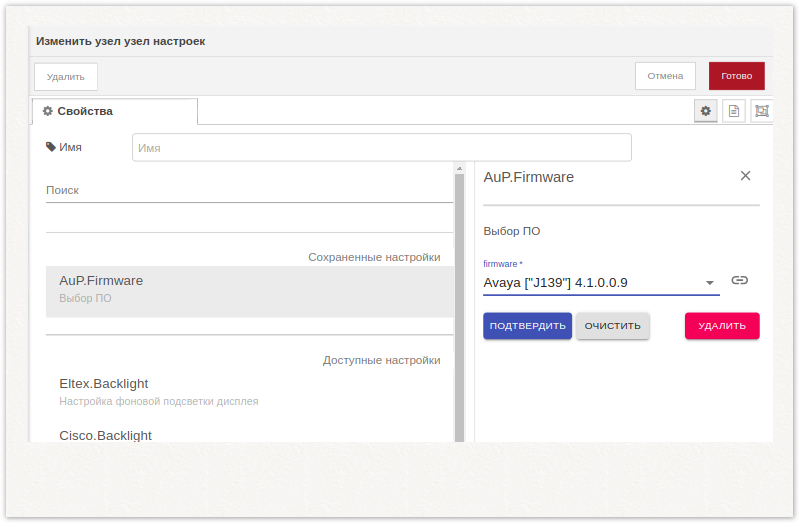This screenshot has width=799, height=523.
Task: Click the Отмена button
Action: pyautogui.click(x=665, y=76)
